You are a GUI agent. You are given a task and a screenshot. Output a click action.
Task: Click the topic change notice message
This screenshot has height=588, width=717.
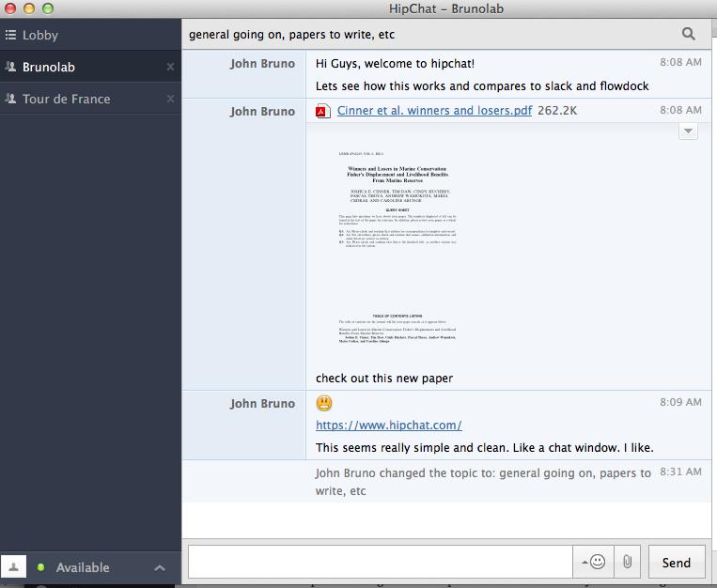483,482
